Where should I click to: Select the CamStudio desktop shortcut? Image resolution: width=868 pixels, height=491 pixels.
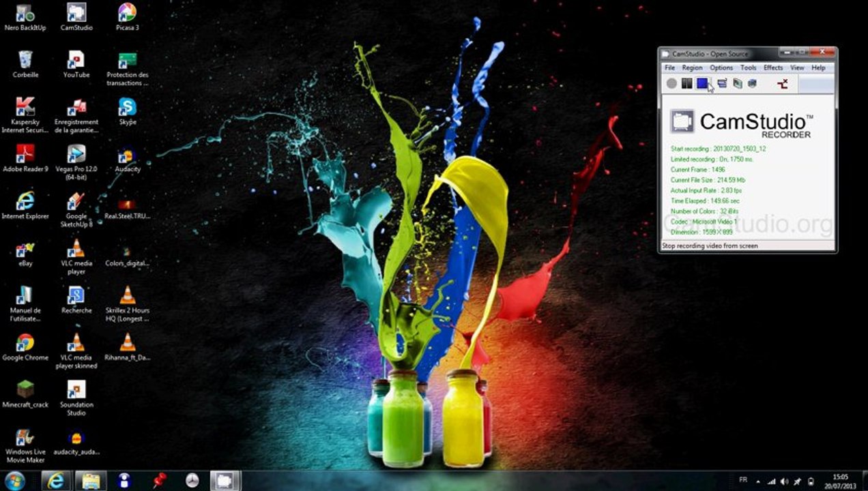(76, 18)
